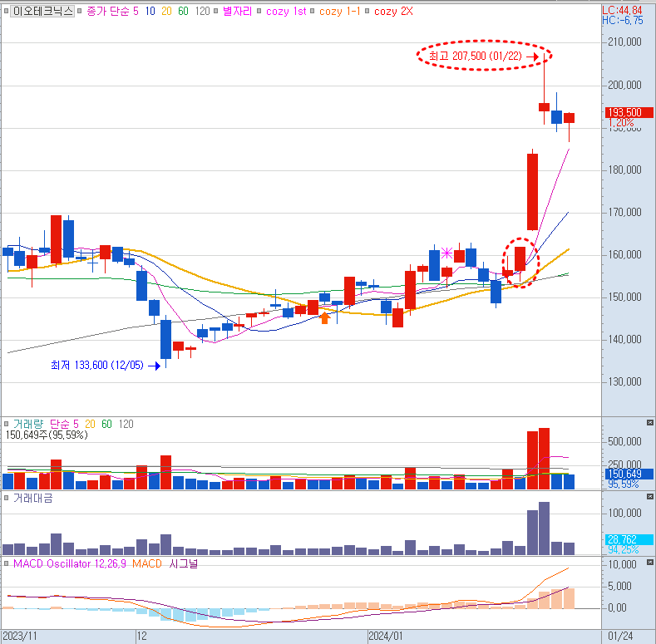Image resolution: width=656 pixels, height=644 pixels.
Task: Click the 10,000 MACD axis label
Action: (x=622, y=565)
